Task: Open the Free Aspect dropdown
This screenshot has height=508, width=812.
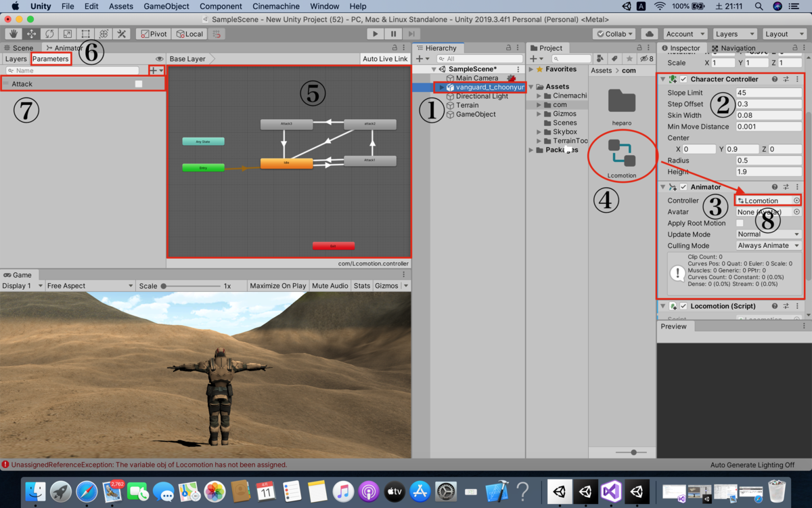Action: [x=90, y=286]
